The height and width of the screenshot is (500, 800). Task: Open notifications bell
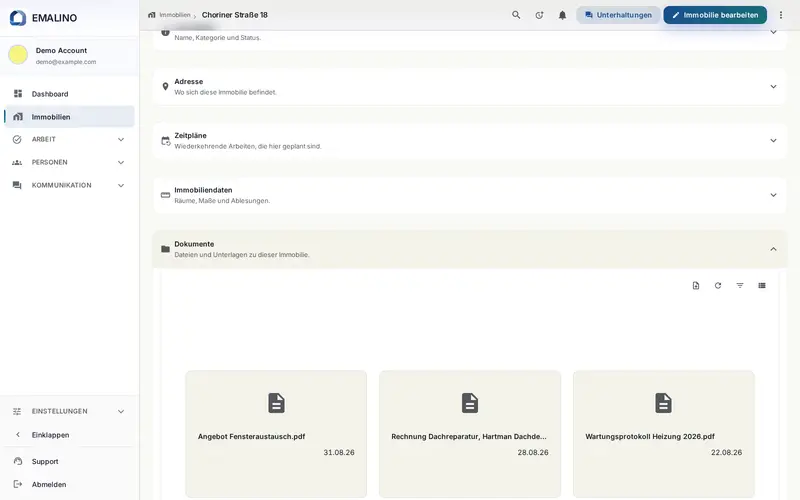click(x=562, y=15)
